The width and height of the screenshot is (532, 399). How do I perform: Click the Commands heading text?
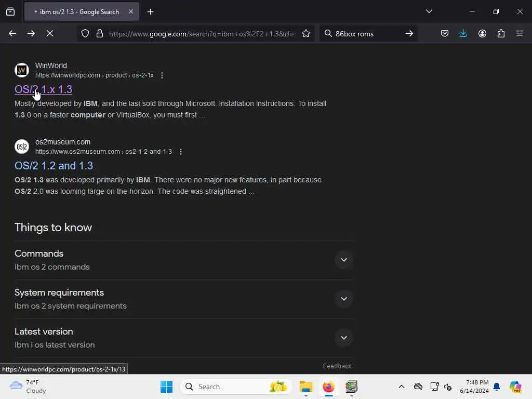(39, 254)
